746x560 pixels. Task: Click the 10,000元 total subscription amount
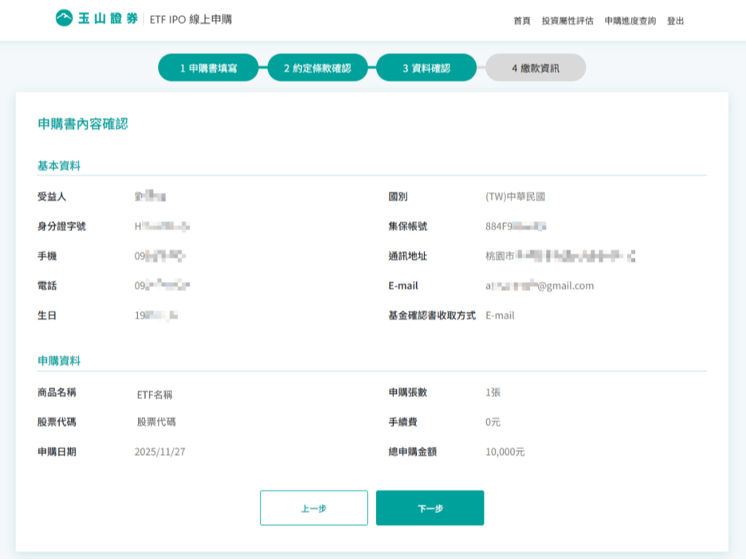(505, 452)
